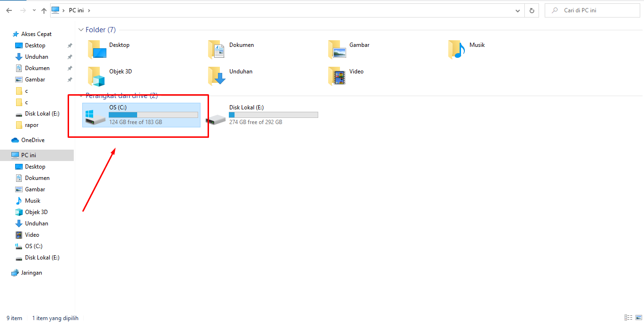The image size is (644, 322).
Task: Select the Dokumen folder icon in main pane
Action: pyautogui.click(x=217, y=49)
